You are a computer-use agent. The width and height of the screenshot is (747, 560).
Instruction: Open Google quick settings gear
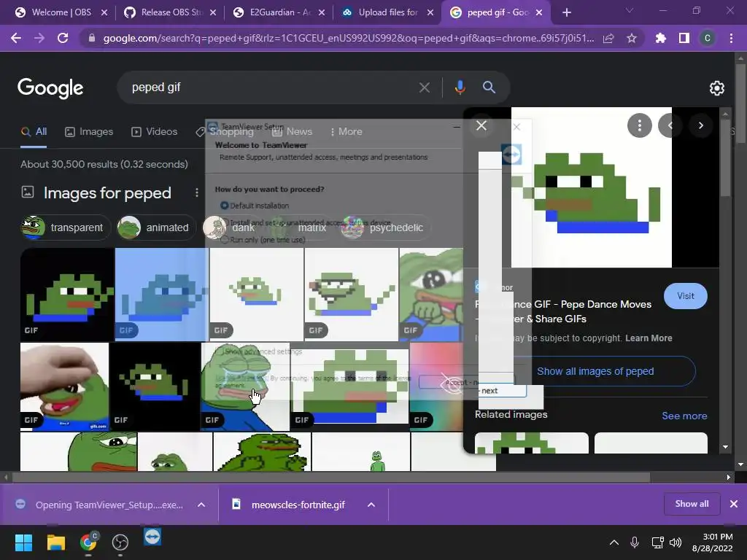[x=717, y=88]
